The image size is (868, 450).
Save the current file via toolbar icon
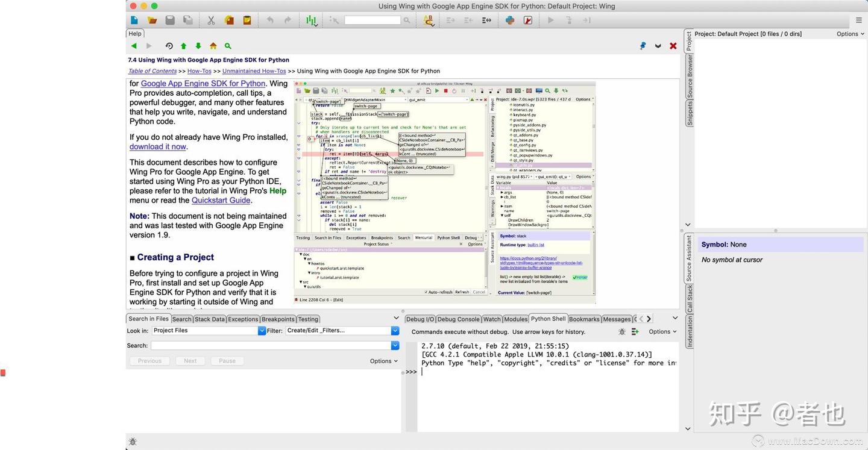170,20
